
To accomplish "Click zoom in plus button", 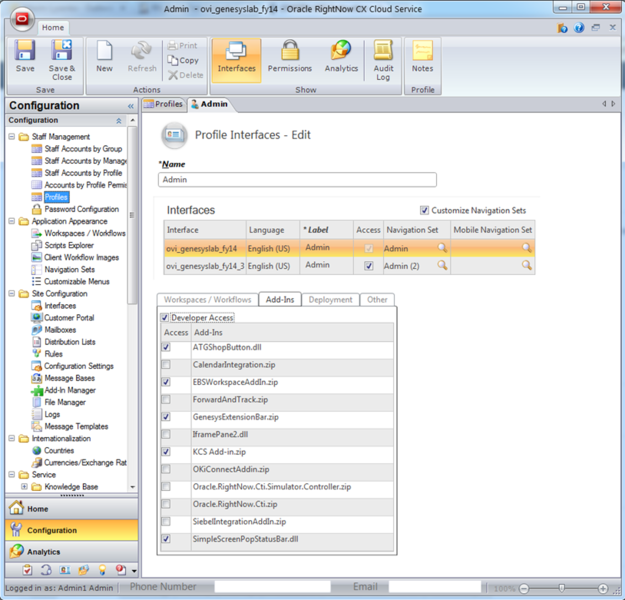I will click(603, 588).
